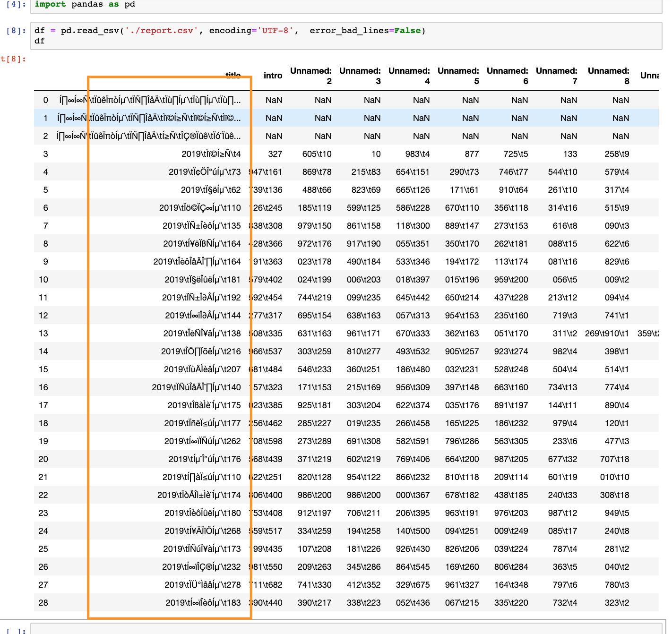Click the "Unnamed: 2" column header
This screenshot has height=634, width=672.
(311, 76)
